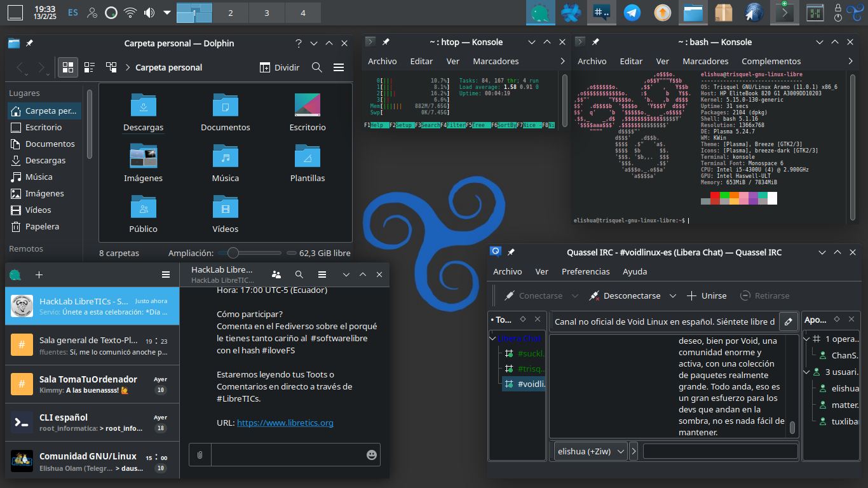Screen dimensions: 868x488
Task: Open the Plantillas folder
Action: [x=308, y=163]
